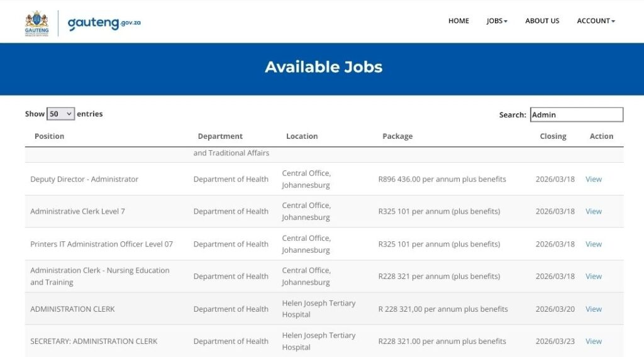Open the Show entries count dropdown

coord(60,114)
